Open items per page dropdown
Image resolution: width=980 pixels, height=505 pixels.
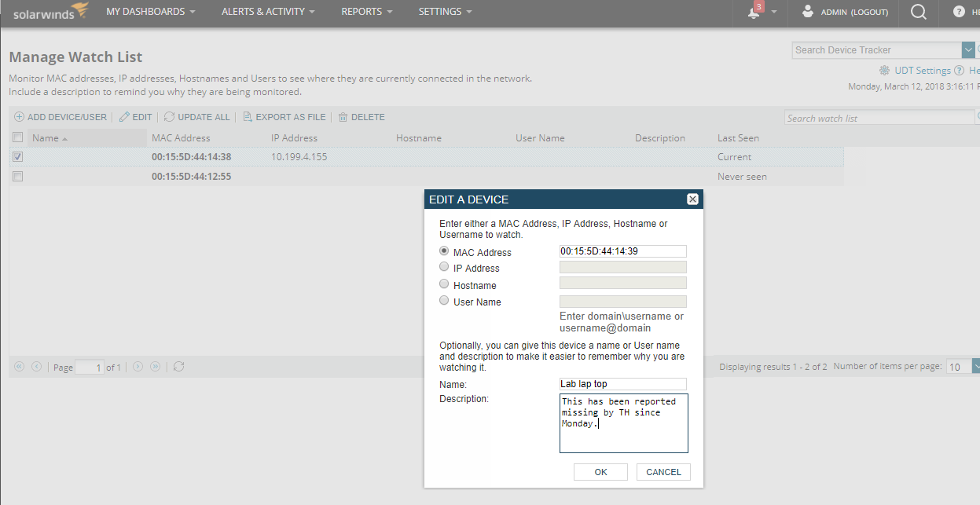tap(976, 367)
